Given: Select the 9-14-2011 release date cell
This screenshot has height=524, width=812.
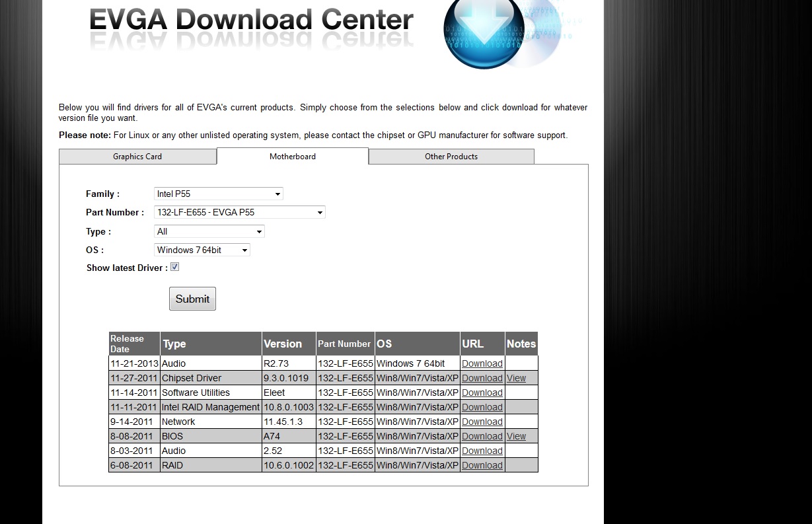Looking at the screenshot, I should point(134,422).
